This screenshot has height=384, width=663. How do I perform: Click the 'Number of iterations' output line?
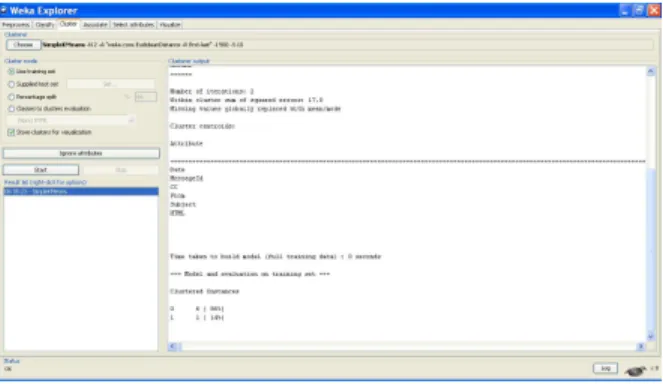[x=212, y=91]
